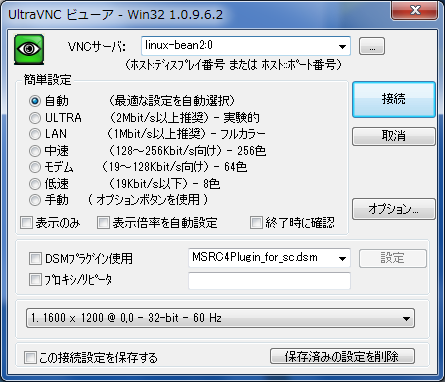Expand the MSRC4Plugin_for_sc.dsm plugin dropdown
445x382 pixels.
(342, 258)
